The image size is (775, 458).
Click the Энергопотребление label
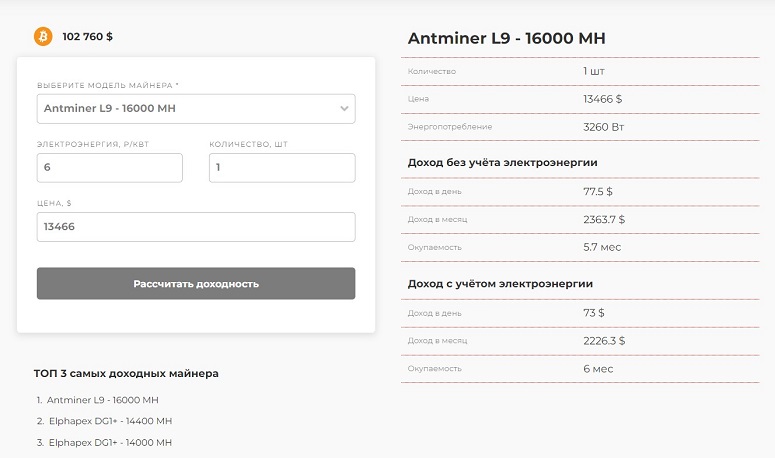click(450, 127)
